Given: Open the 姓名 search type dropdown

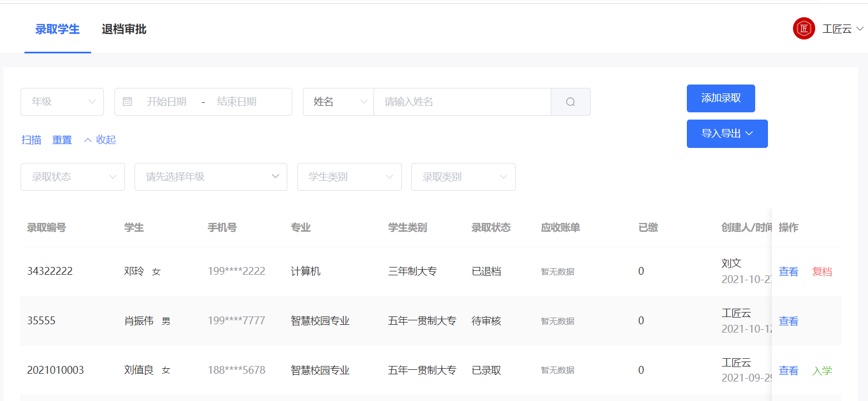Looking at the screenshot, I should coord(338,102).
